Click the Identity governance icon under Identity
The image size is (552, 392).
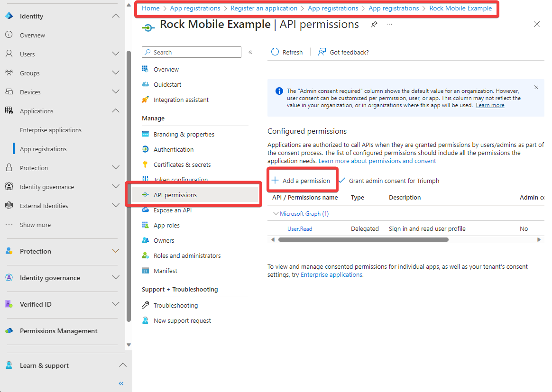9,186
